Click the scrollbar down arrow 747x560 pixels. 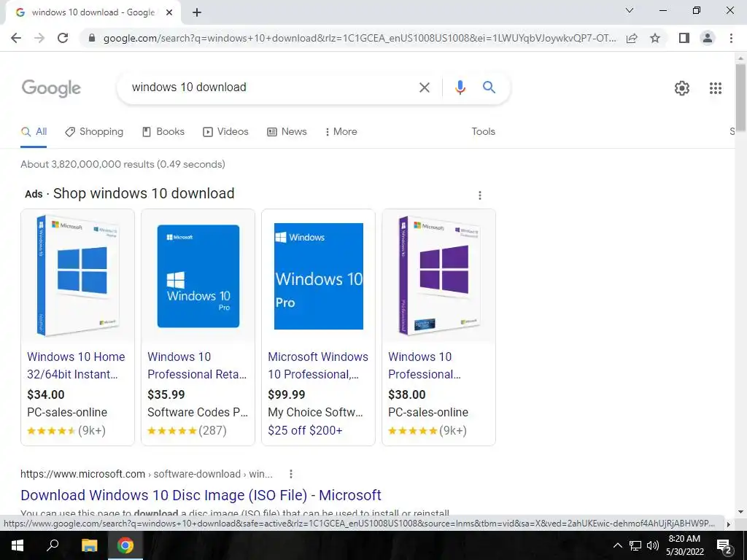(740, 512)
